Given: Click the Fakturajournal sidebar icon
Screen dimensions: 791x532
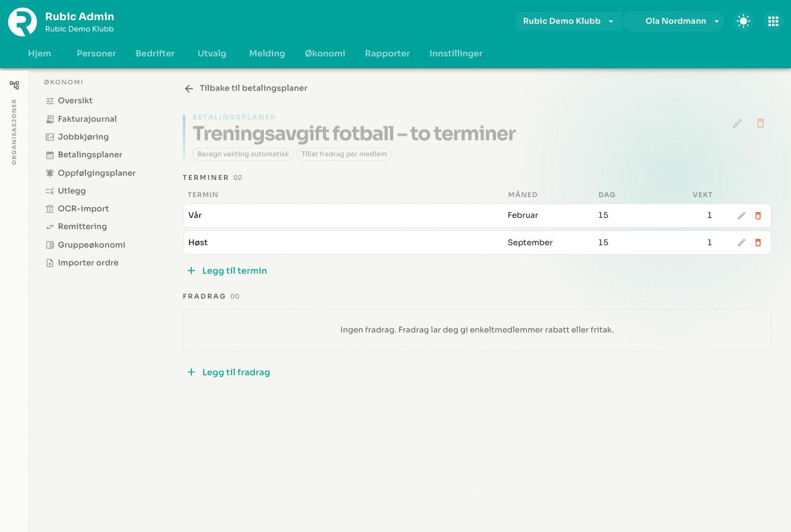Looking at the screenshot, I should (50, 119).
